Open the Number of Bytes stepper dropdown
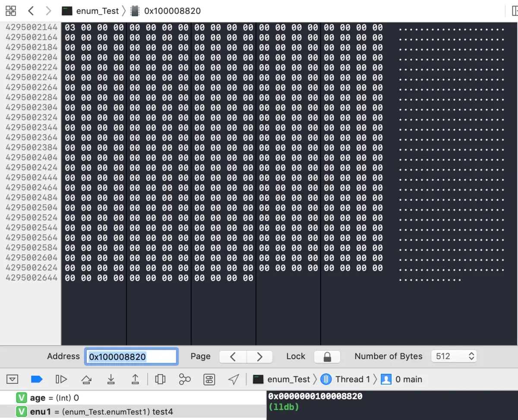The width and height of the screenshot is (518, 420). click(471, 356)
